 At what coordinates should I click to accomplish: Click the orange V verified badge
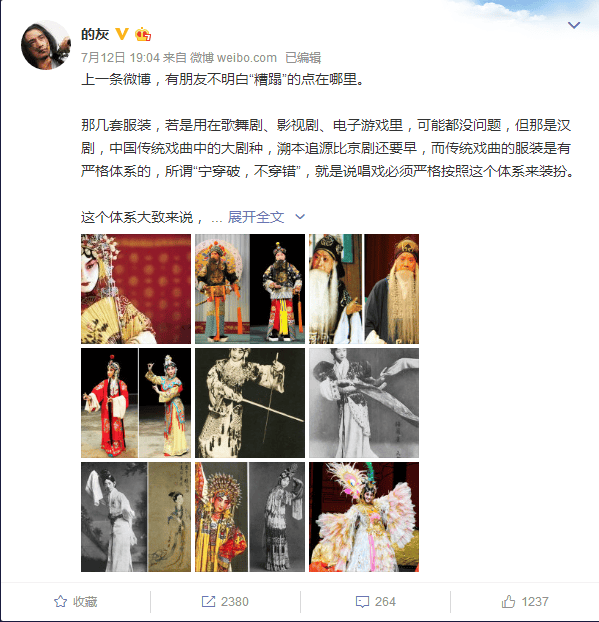pyautogui.click(x=122, y=34)
